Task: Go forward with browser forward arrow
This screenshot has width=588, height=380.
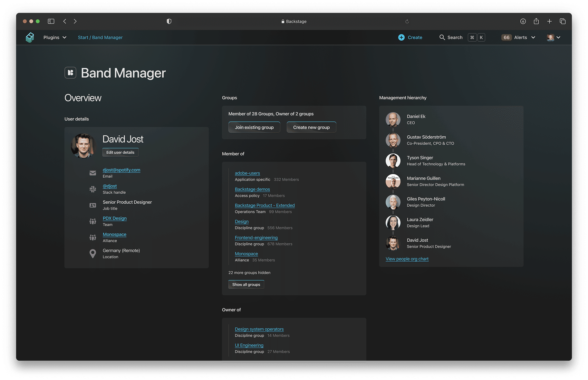Action: click(x=75, y=21)
